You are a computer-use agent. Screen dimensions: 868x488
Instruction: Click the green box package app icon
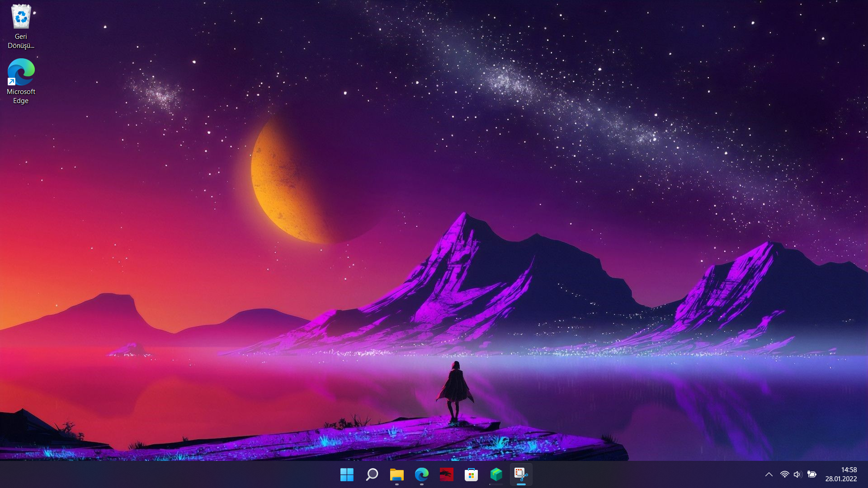pos(496,474)
